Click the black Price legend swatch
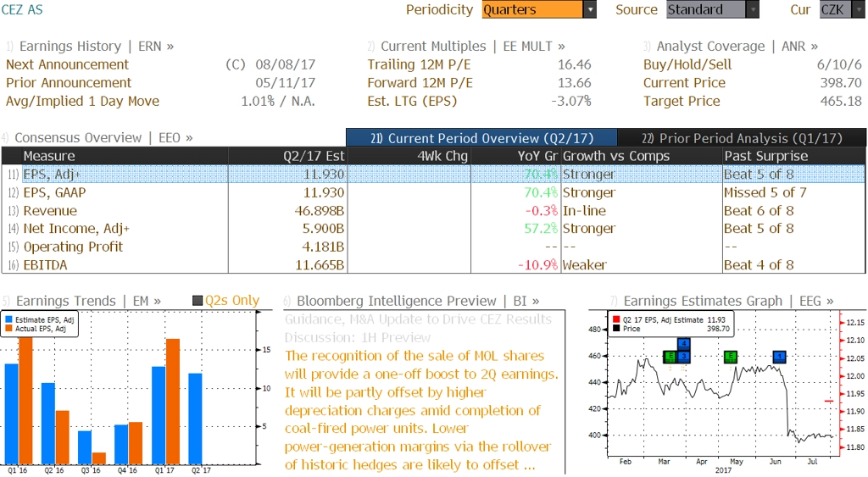The height and width of the screenshot is (477, 868). click(x=616, y=329)
